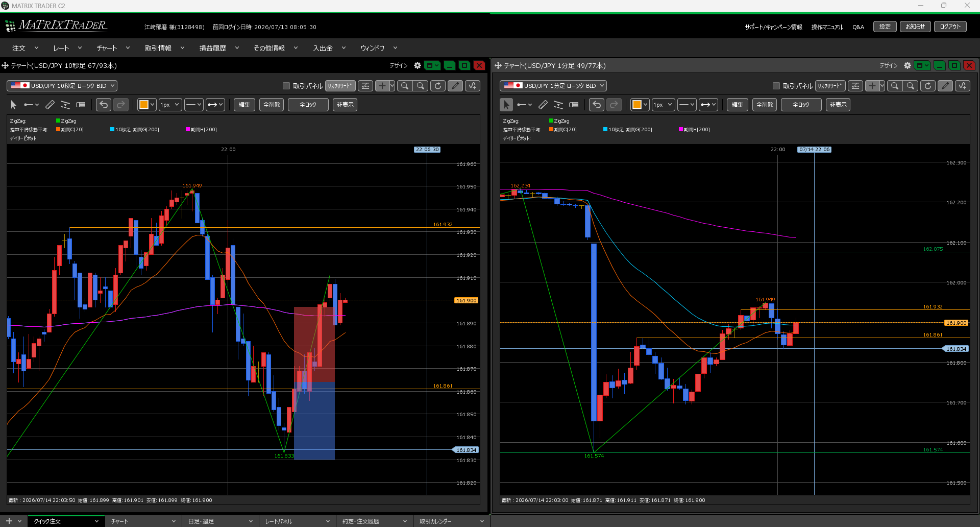Click the ログアウト button
This screenshot has height=527, width=980.
[x=950, y=27]
